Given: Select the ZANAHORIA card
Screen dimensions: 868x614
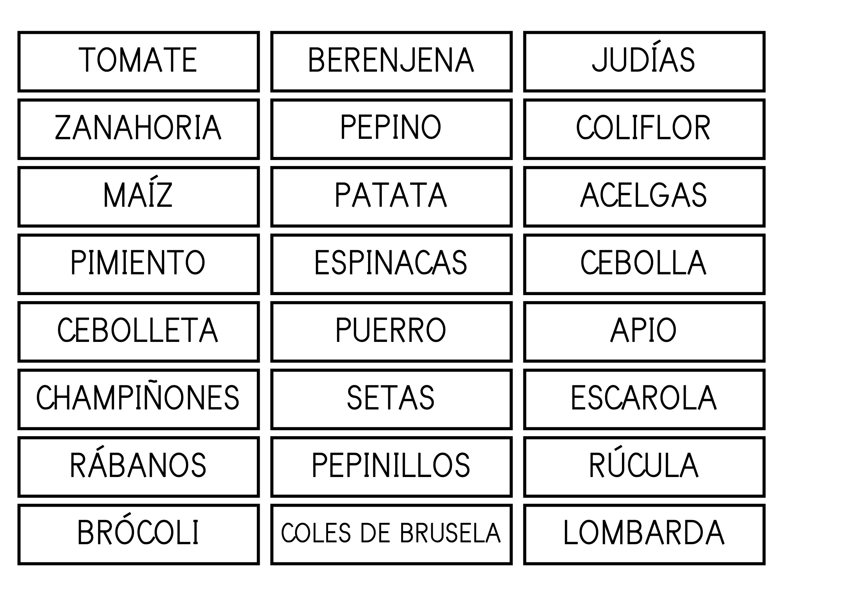Looking at the screenshot, I should coord(138,129).
